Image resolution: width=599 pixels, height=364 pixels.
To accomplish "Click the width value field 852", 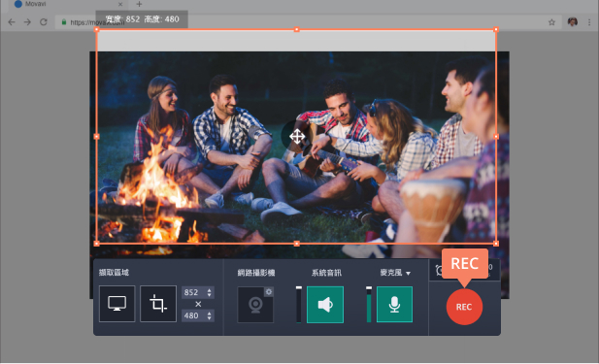I will 193,292.
